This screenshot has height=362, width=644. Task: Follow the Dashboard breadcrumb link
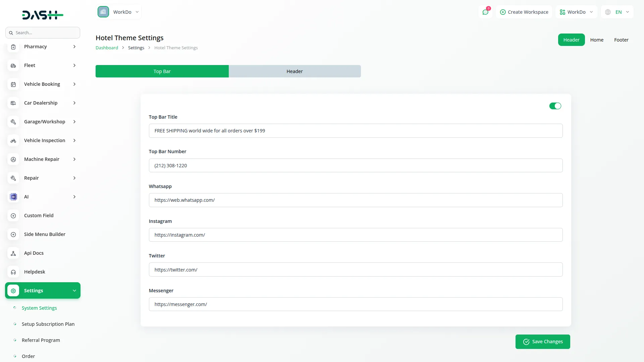pos(107,48)
